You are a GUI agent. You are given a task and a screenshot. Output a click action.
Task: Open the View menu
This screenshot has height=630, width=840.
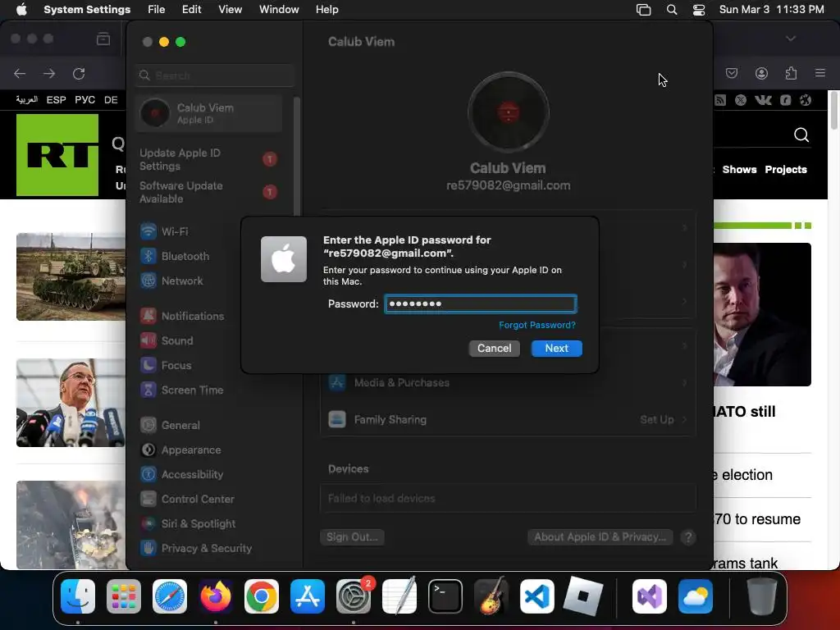click(x=230, y=10)
